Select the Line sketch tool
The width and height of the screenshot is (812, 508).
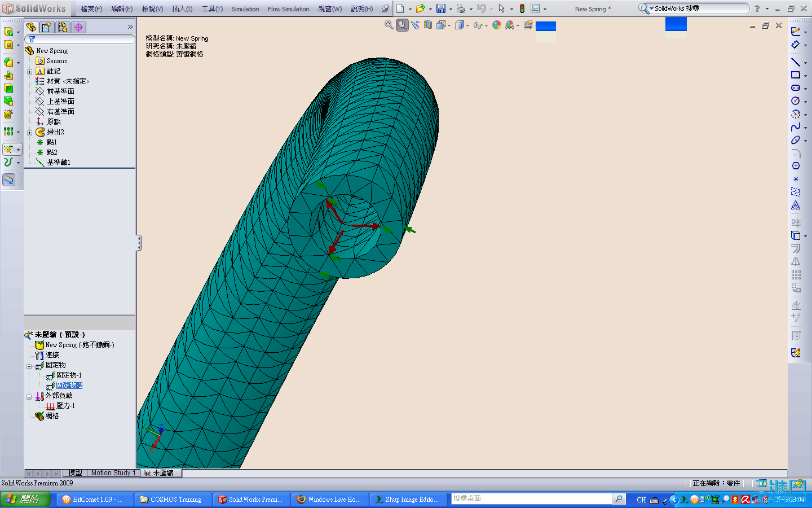point(796,62)
